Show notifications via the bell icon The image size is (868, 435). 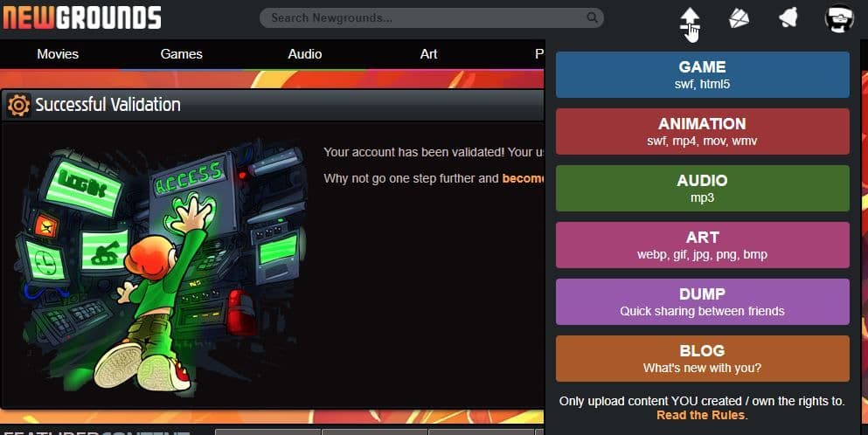tap(788, 18)
